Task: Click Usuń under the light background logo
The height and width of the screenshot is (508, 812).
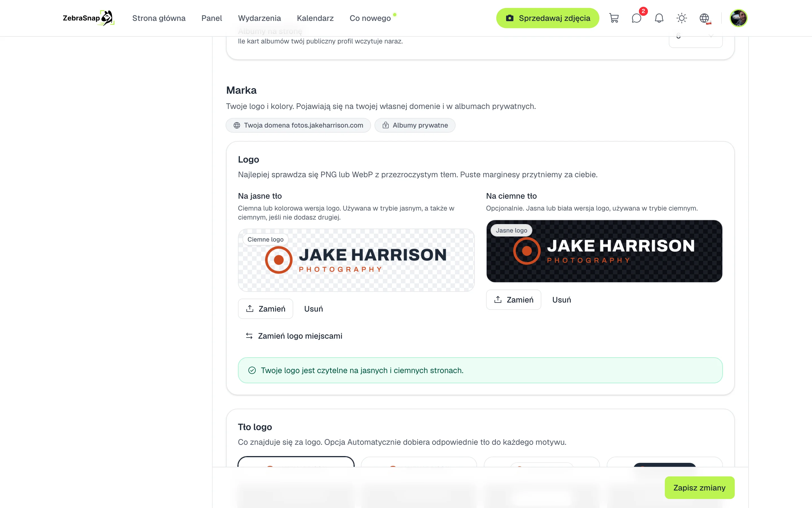Action: [314, 309]
